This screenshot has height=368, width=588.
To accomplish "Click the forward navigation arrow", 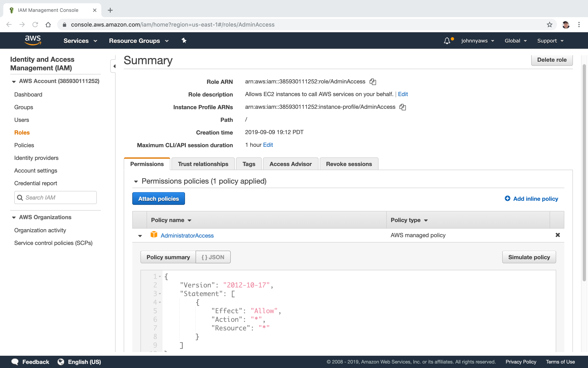I will tap(22, 25).
